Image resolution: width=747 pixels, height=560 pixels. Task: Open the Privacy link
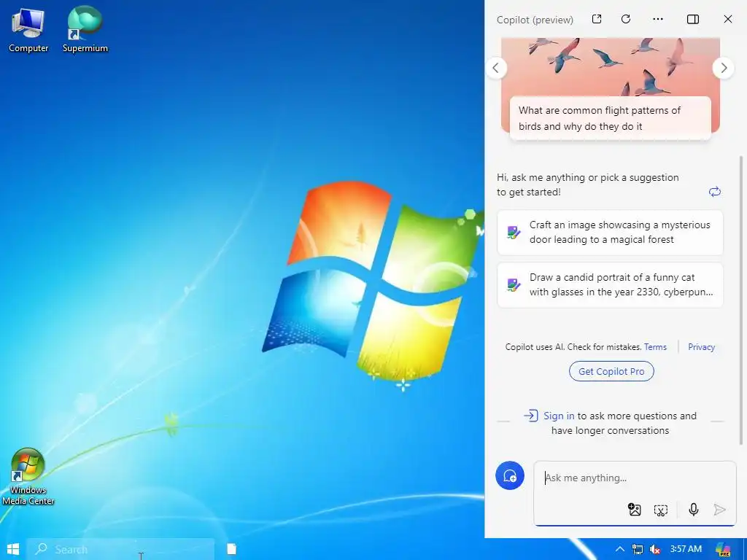[701, 347]
